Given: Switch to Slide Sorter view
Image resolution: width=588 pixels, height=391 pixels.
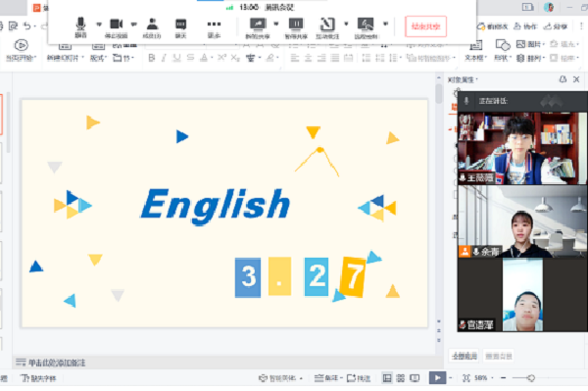Looking at the screenshot, I should (x=401, y=378).
